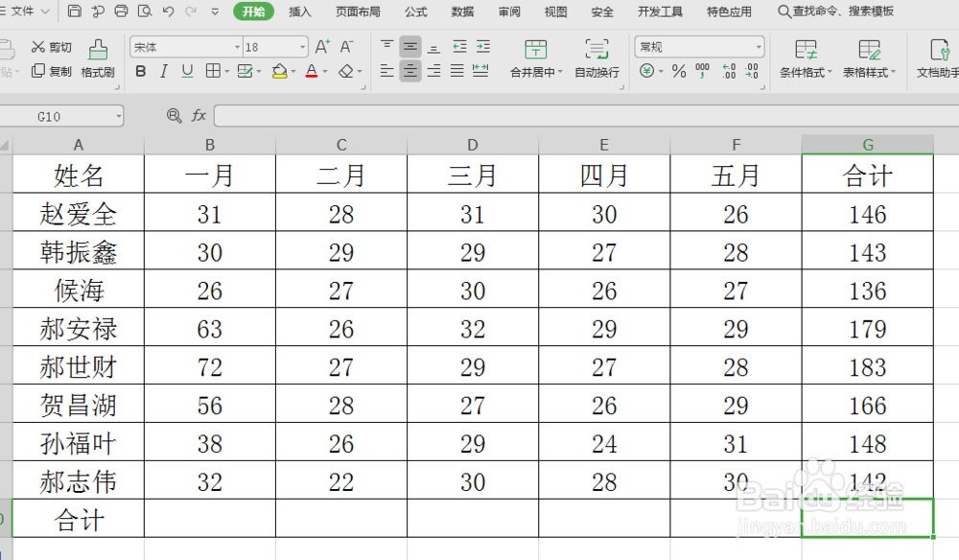The height and width of the screenshot is (560, 959).
Task: Click justify alignment icon
Action: point(456,71)
